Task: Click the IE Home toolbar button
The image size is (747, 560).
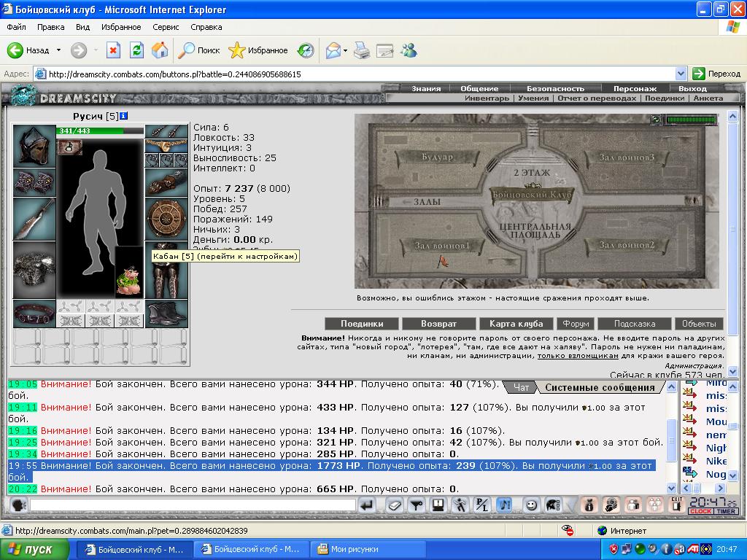Action: [160, 50]
